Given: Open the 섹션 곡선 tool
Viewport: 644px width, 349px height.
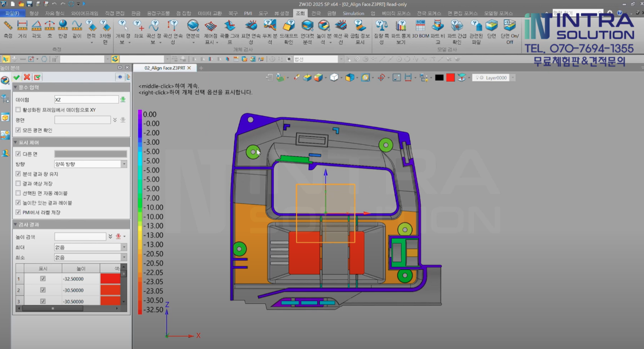Looking at the screenshot, I should click(x=342, y=31).
